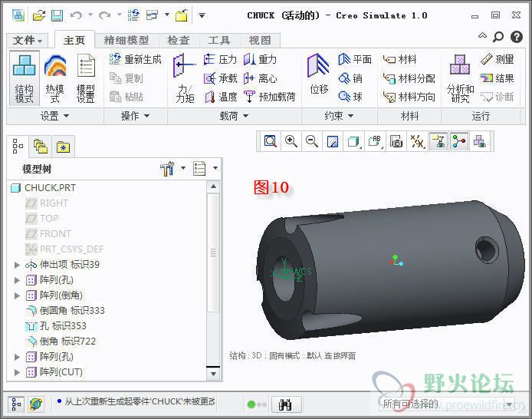Switch to the 精细模型 tab

click(126, 41)
